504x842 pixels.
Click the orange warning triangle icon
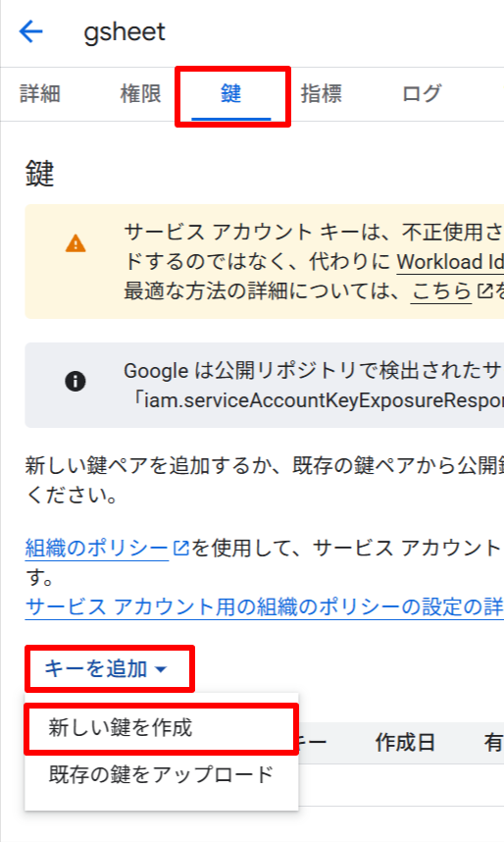click(x=76, y=243)
